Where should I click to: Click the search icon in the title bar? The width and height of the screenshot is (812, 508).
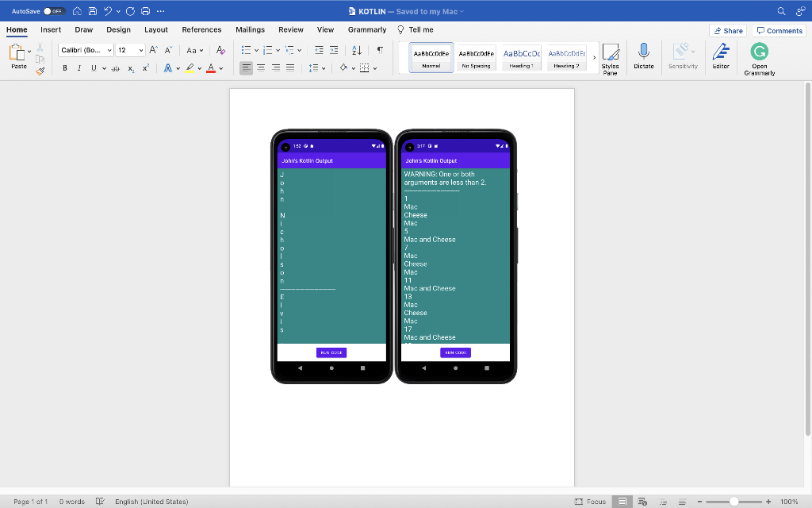(x=781, y=11)
